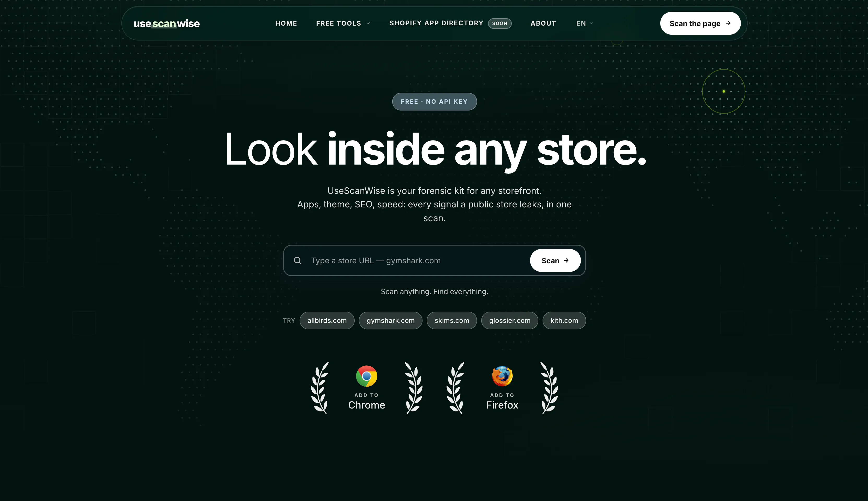Click the TRY label
The width and height of the screenshot is (868, 501).
point(289,320)
